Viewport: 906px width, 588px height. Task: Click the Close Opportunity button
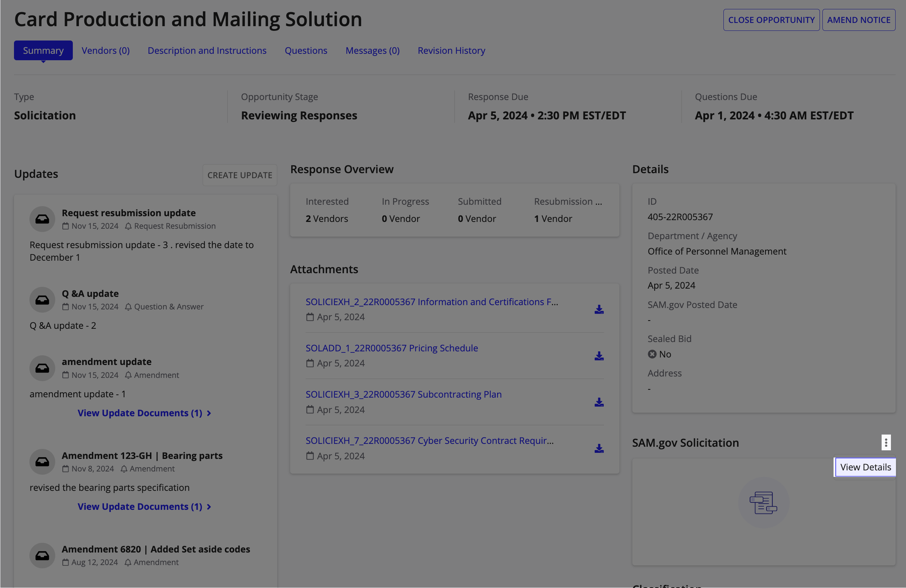click(771, 20)
